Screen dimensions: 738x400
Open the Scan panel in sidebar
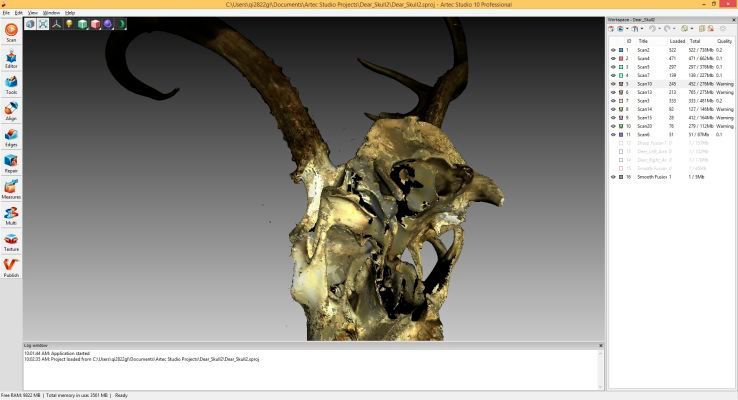pos(11,32)
